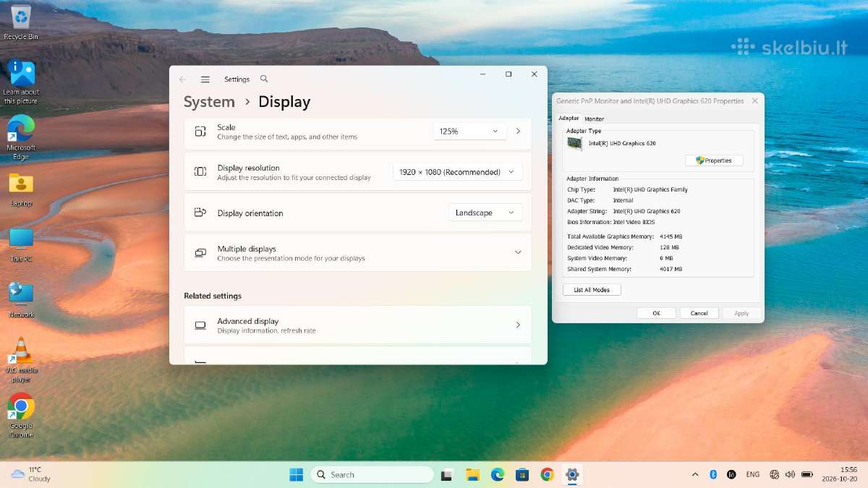Image resolution: width=868 pixels, height=488 pixels.
Task: Click the Settings search magnifier icon
Action: 264,79
